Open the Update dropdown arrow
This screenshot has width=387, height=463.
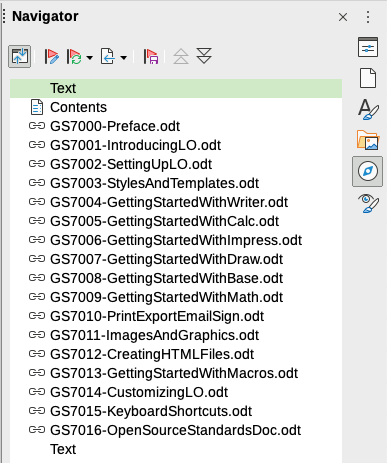(89, 58)
